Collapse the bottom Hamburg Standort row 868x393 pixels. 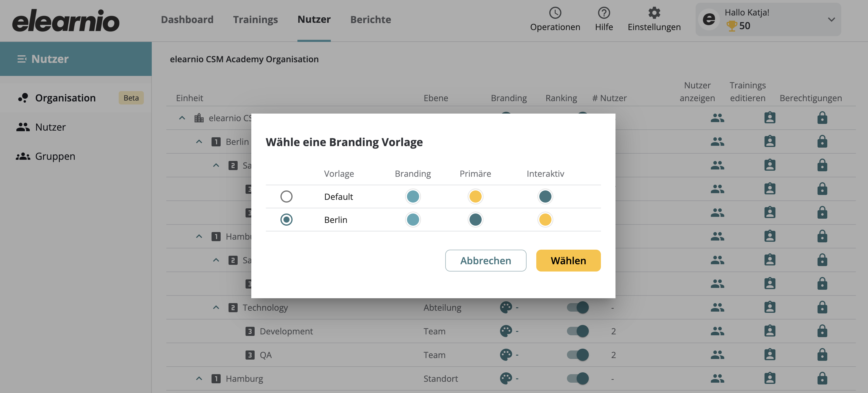click(199, 378)
